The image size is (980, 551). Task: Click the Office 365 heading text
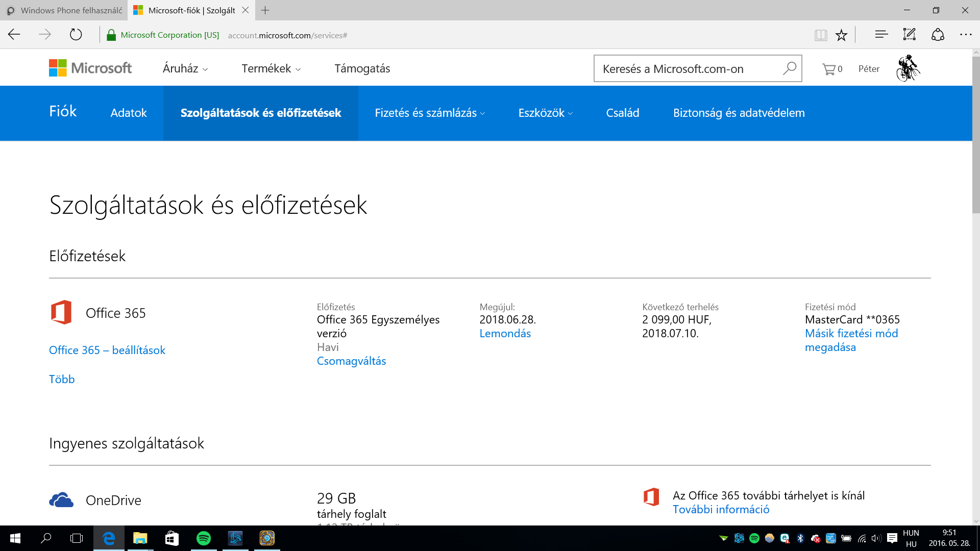(x=116, y=313)
